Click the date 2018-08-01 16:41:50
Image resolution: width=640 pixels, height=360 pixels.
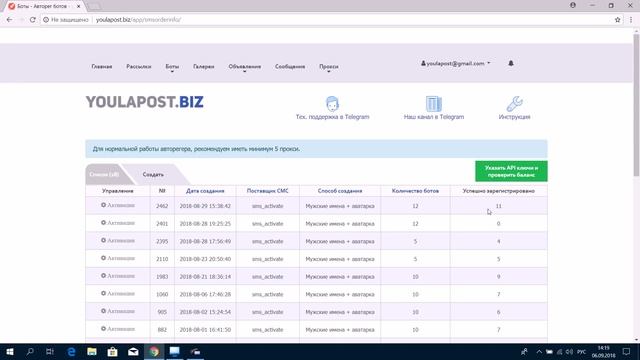pos(205,330)
